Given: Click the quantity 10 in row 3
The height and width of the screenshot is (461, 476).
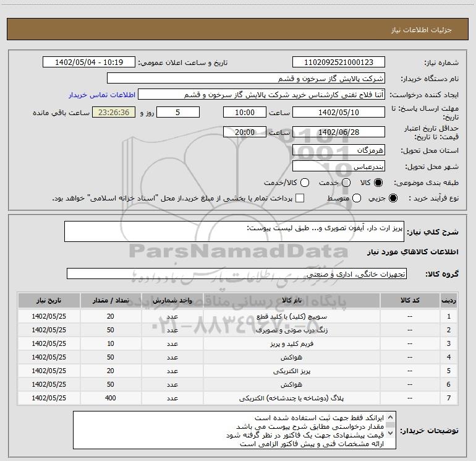Looking at the screenshot, I should [111, 343].
